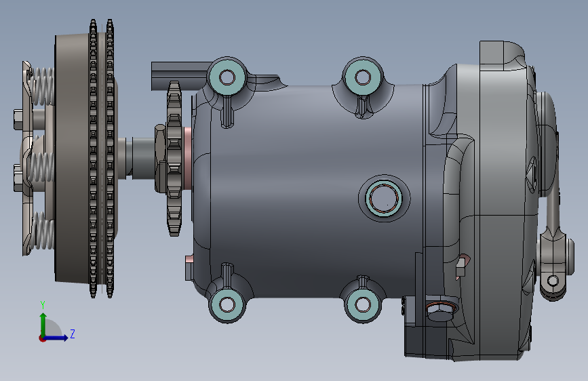Select the pink spacer behind the small sprocket
The image size is (588, 381).
187,158
